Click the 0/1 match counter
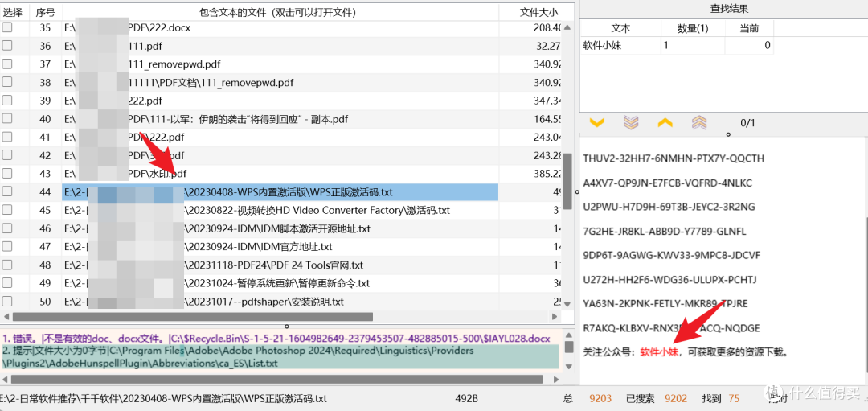 pyautogui.click(x=747, y=122)
